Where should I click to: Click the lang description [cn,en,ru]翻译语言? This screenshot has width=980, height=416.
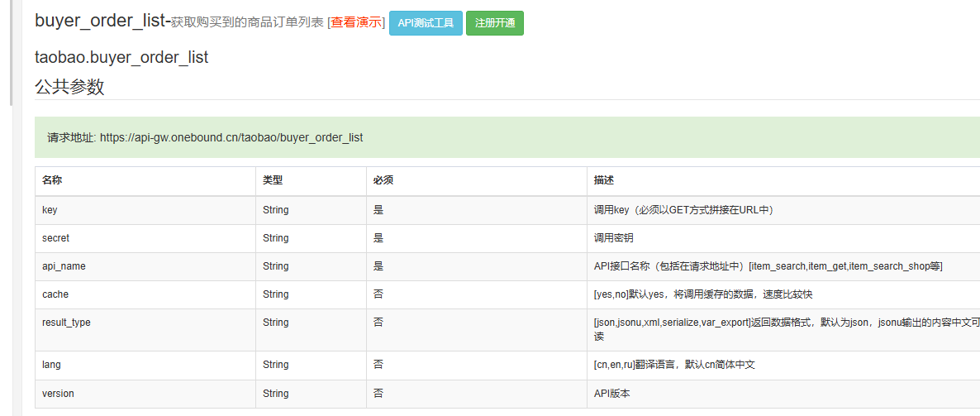pyautogui.click(x=783, y=366)
